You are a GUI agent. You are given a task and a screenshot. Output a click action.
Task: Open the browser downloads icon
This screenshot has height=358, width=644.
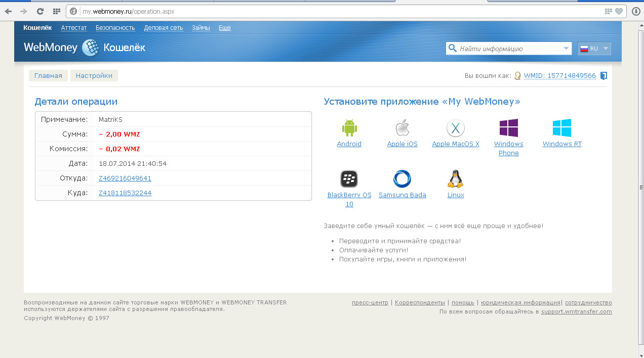tap(636, 11)
